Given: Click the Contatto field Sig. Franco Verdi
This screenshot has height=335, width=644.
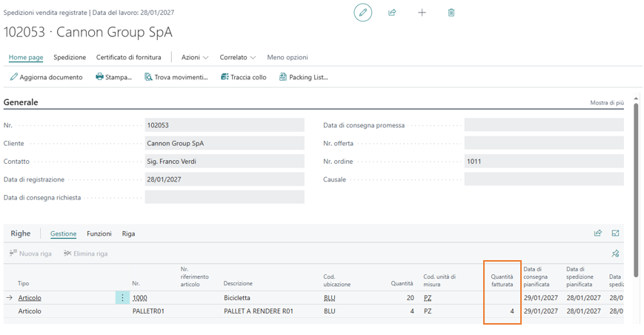Looking at the screenshot, I should tap(225, 162).
